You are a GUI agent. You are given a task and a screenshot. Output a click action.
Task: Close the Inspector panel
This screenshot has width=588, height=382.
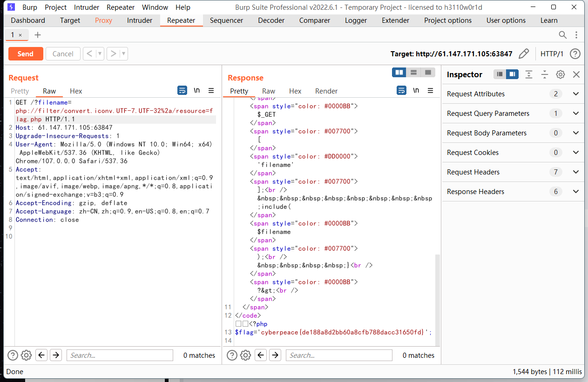click(576, 74)
